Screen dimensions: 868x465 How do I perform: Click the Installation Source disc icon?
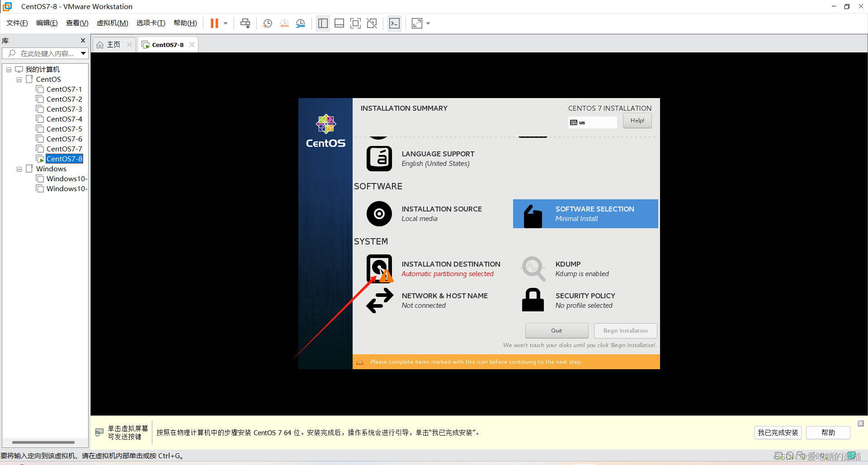(379, 214)
